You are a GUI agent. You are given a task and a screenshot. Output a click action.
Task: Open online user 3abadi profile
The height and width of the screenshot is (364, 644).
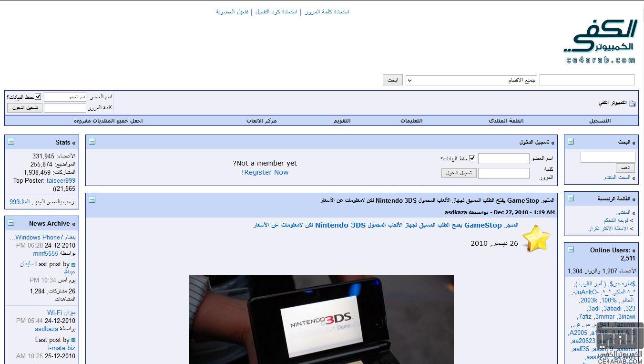pos(613,309)
